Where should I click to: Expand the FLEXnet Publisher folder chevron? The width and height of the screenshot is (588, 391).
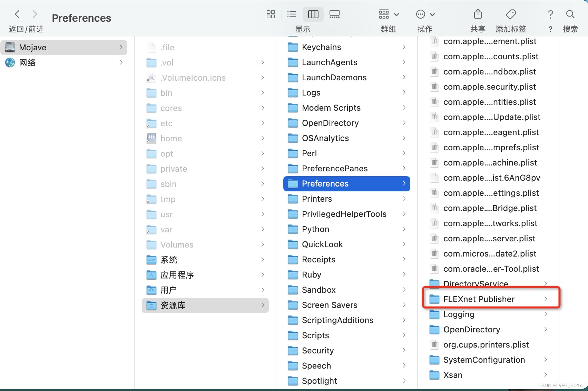click(546, 299)
